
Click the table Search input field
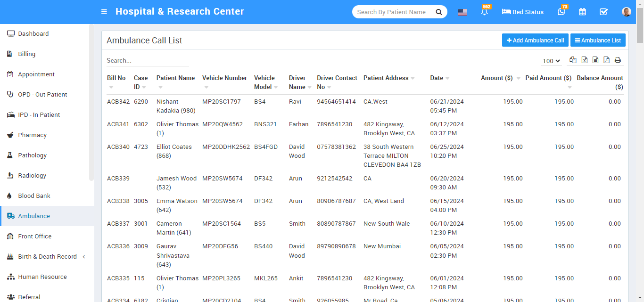pos(147,61)
